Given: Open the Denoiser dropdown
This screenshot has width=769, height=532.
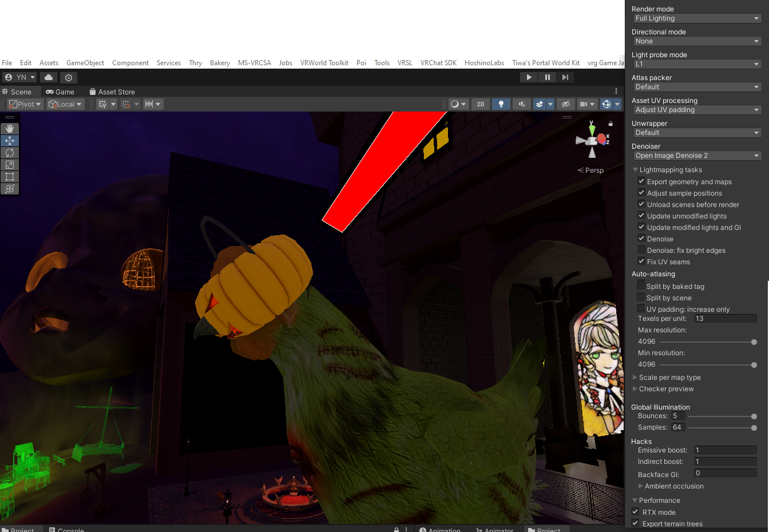Looking at the screenshot, I should 697,156.
